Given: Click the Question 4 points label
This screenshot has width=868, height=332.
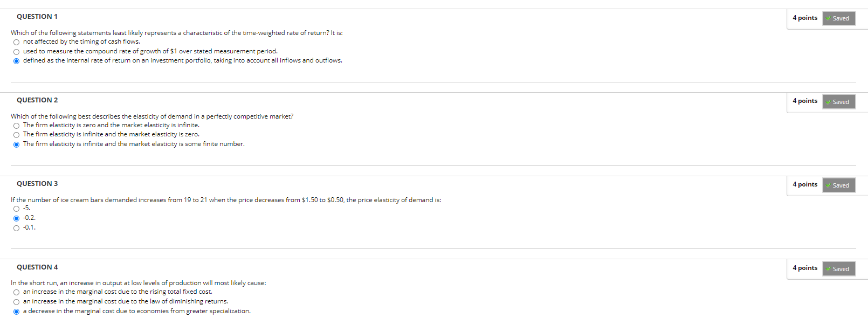Looking at the screenshot, I should point(805,268).
